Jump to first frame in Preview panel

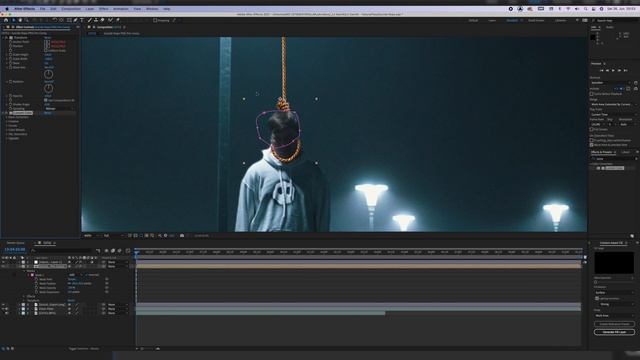pos(601,71)
